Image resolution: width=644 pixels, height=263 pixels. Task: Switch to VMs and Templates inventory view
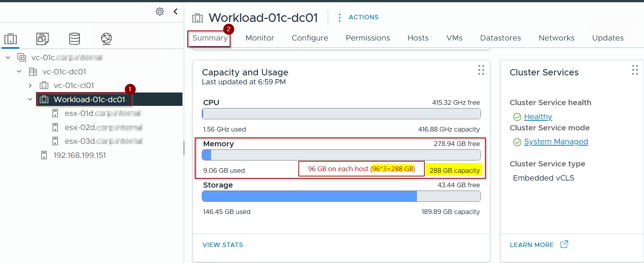pyautogui.click(x=42, y=39)
